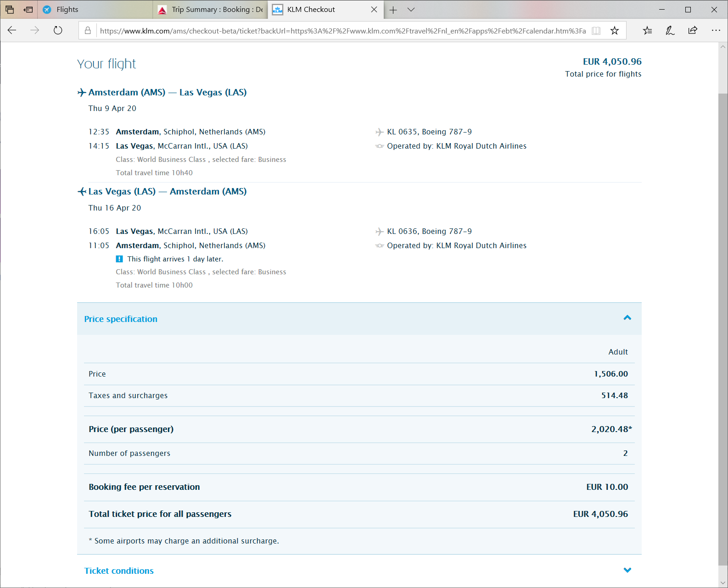
Task: Open a new browser tab
Action: [x=393, y=10]
